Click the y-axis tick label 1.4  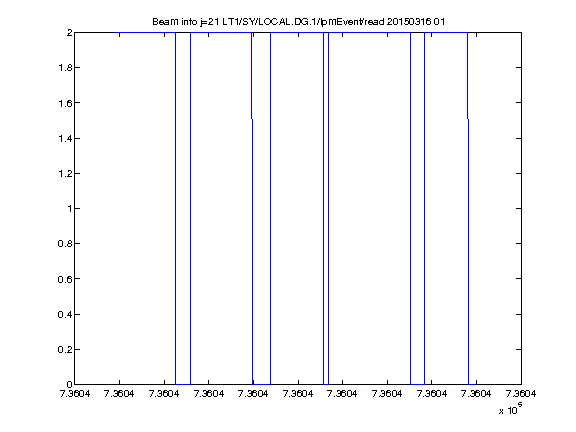[65, 138]
